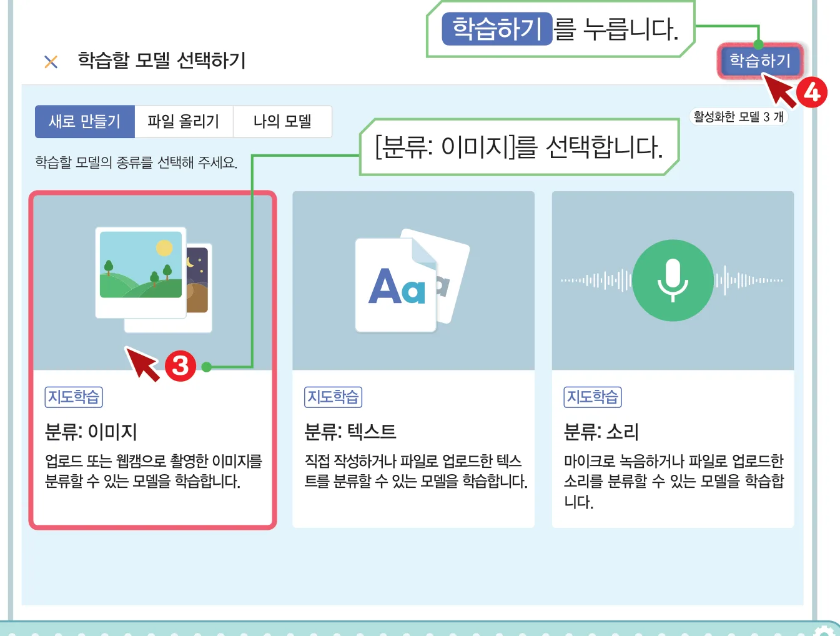
Task: Click the text model description starting 직접 작성하거나
Action: click(x=416, y=471)
